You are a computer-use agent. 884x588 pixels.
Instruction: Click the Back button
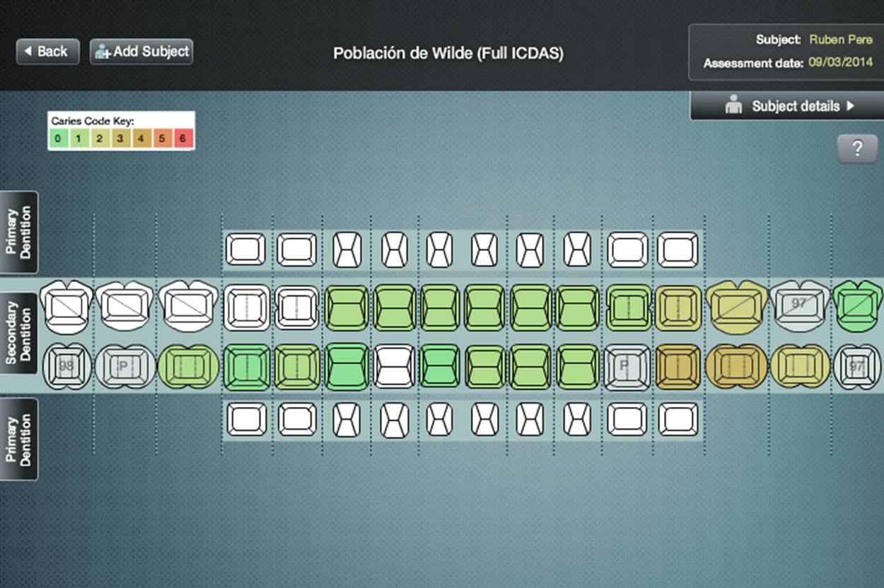coord(47,52)
